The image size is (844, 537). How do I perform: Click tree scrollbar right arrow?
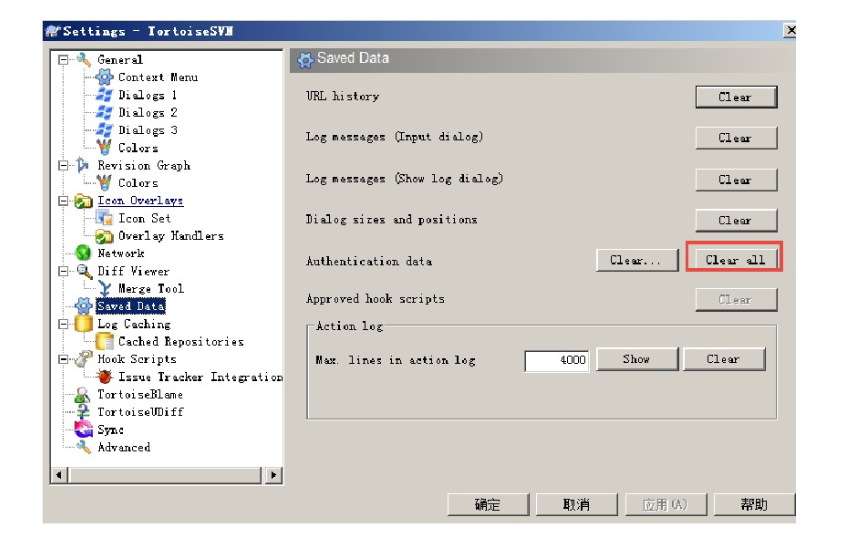274,475
